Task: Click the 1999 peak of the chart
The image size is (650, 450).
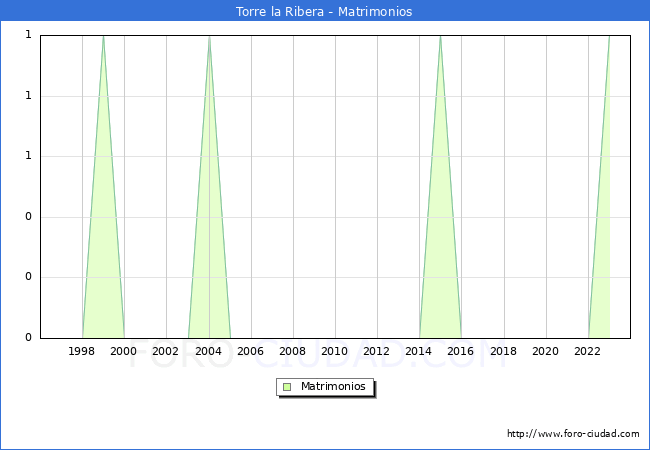Action: pos(103,37)
